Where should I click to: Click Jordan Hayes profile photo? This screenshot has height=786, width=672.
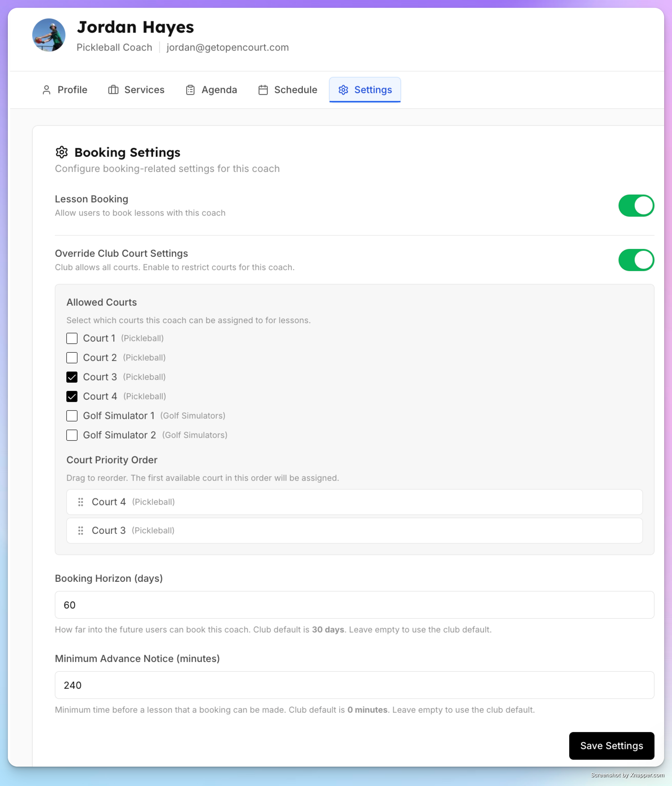click(49, 35)
